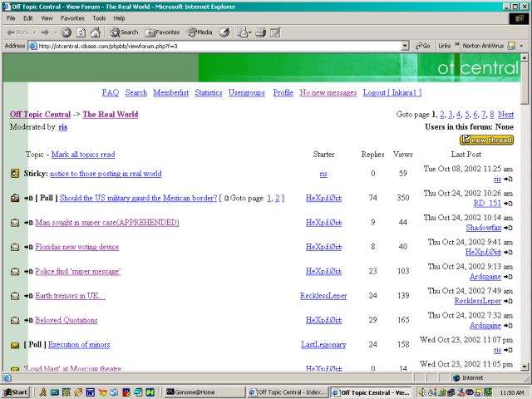This screenshot has width=532, height=399.
Task: Open starter RecklessLeper profile link
Action: 323,296
